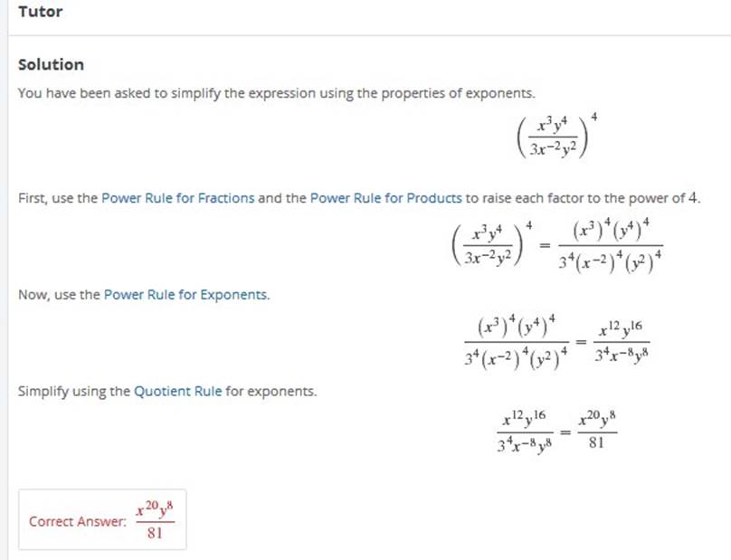Screen dimensions: 731x560
Task: Open the Power Rule for Products link
Action: tap(386, 198)
